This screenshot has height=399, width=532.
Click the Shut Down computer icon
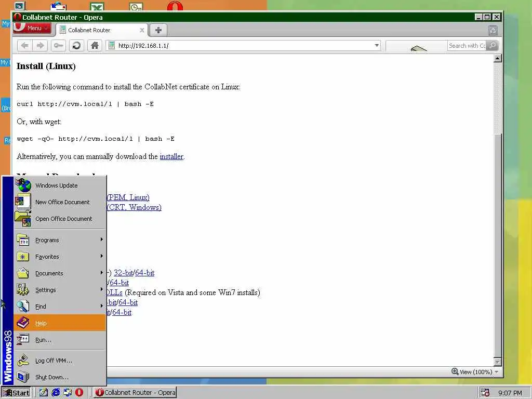23,377
